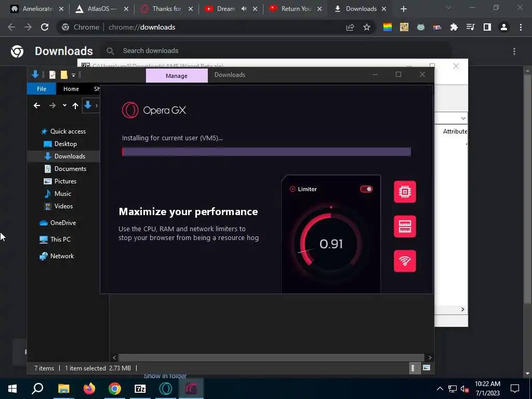The image size is (532, 399).
Task: Open the Chrome tab search chevron
Action: (448, 7)
